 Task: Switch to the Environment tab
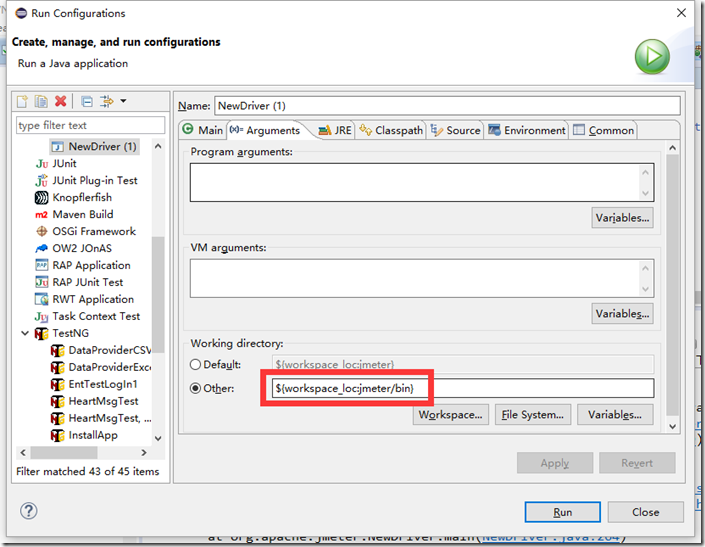pos(527,130)
